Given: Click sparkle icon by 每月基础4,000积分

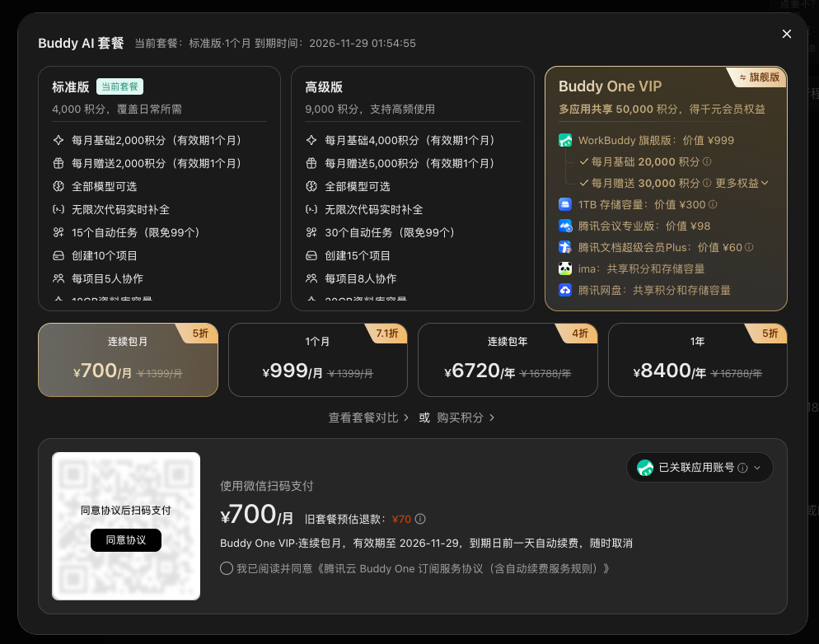Looking at the screenshot, I should pyautogui.click(x=311, y=140).
